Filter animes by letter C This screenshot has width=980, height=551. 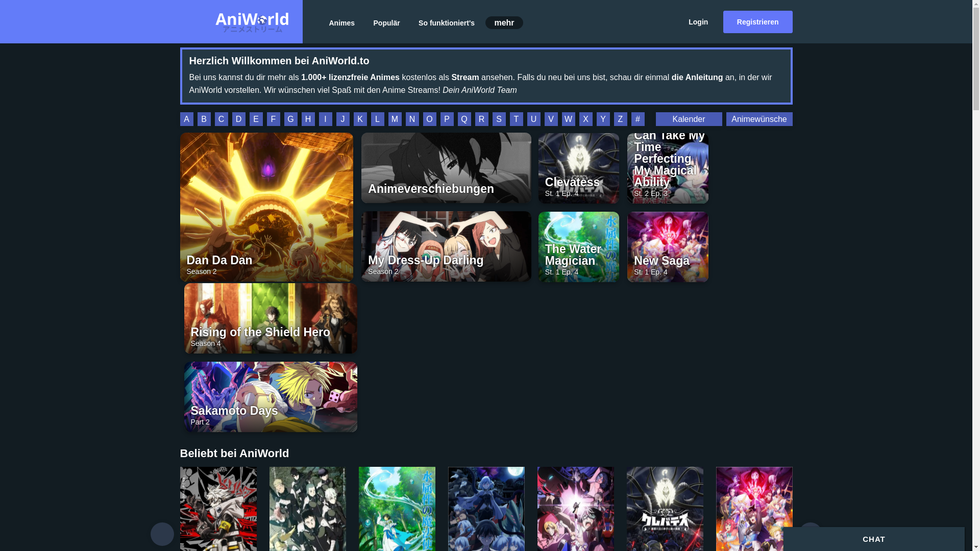(x=221, y=119)
